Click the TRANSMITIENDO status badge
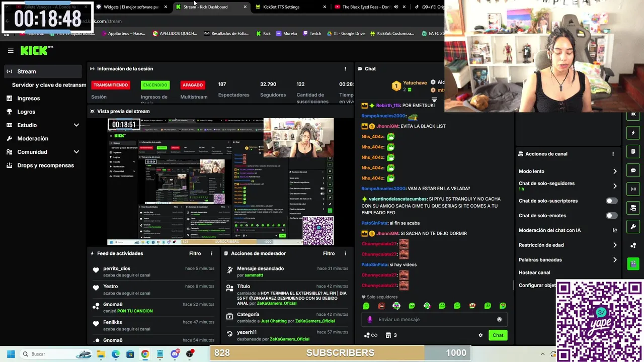644x362 pixels. pyautogui.click(x=111, y=85)
